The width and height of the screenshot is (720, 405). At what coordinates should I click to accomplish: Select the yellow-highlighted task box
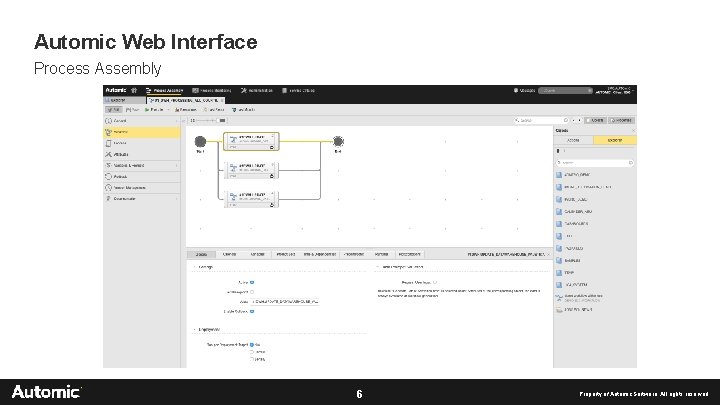coord(251,141)
